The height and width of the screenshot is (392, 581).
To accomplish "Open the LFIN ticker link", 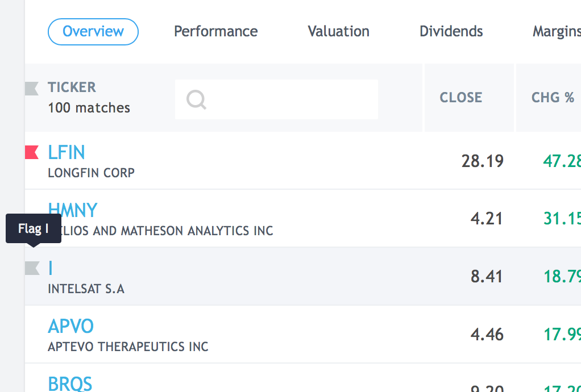I will point(67,152).
